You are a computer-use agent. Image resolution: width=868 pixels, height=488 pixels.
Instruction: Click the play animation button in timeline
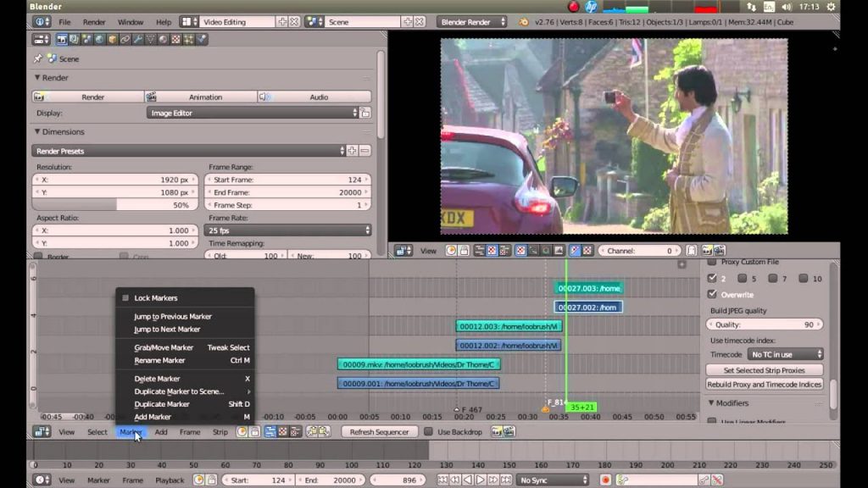[x=481, y=480]
